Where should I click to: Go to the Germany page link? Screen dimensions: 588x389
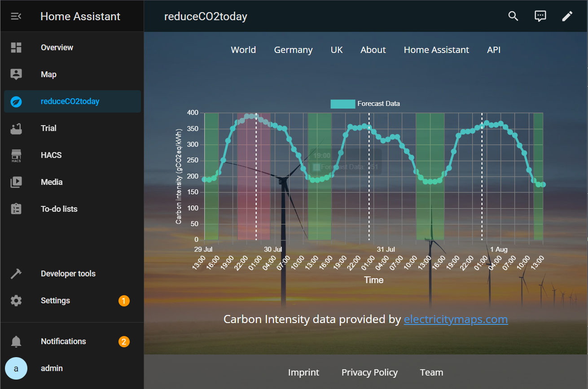tap(293, 50)
